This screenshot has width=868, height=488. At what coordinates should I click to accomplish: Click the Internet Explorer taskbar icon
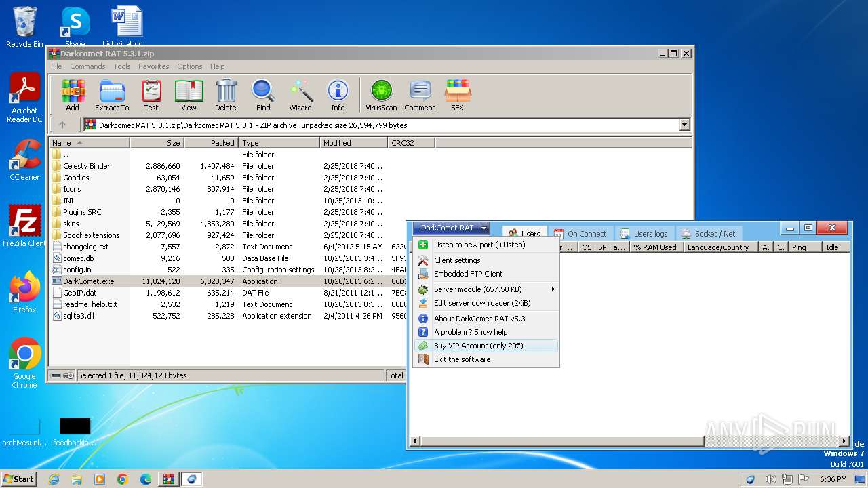pyautogui.click(x=54, y=479)
